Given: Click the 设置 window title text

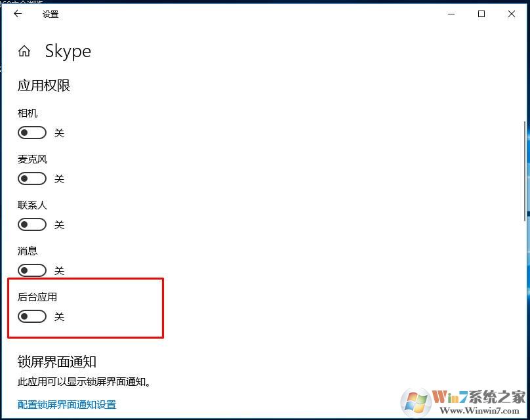Looking at the screenshot, I should click(51, 14).
